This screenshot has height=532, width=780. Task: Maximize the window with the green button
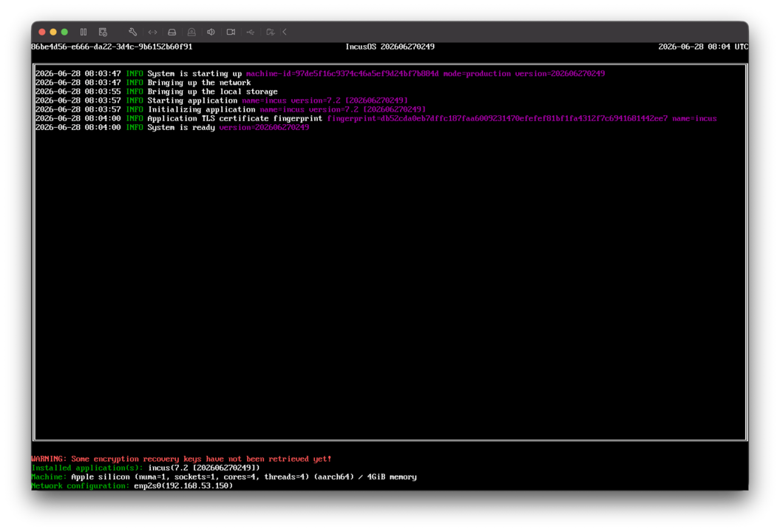64,32
